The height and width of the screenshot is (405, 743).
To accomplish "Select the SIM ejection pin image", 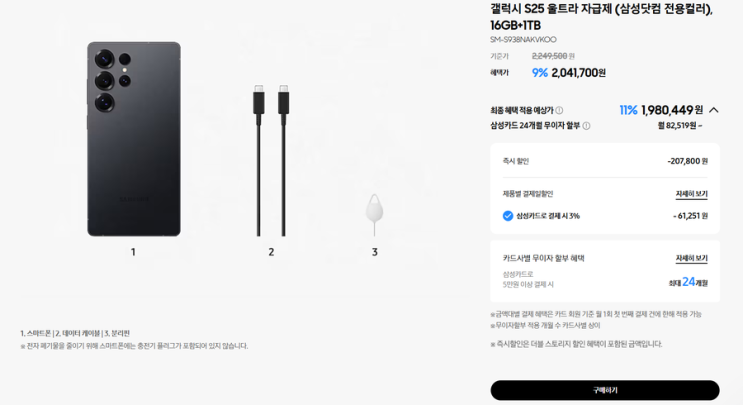I will (x=374, y=214).
